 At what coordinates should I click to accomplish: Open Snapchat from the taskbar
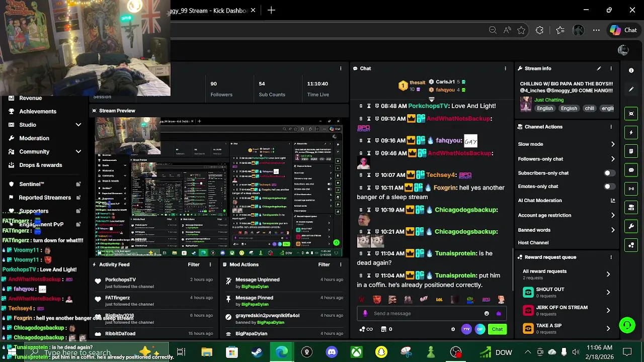tap(381, 352)
